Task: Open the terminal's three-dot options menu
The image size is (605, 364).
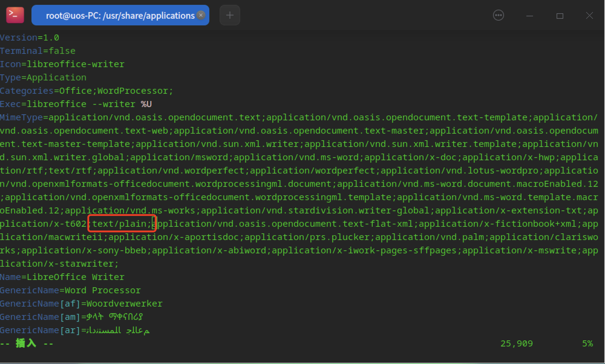Action: pyautogui.click(x=498, y=15)
